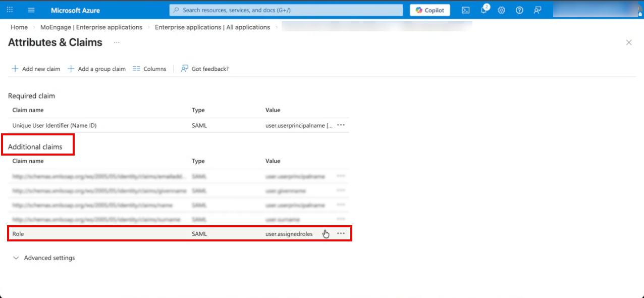The height and width of the screenshot is (298, 644).
Task: Open the Help question mark icon
Action: (x=519, y=10)
